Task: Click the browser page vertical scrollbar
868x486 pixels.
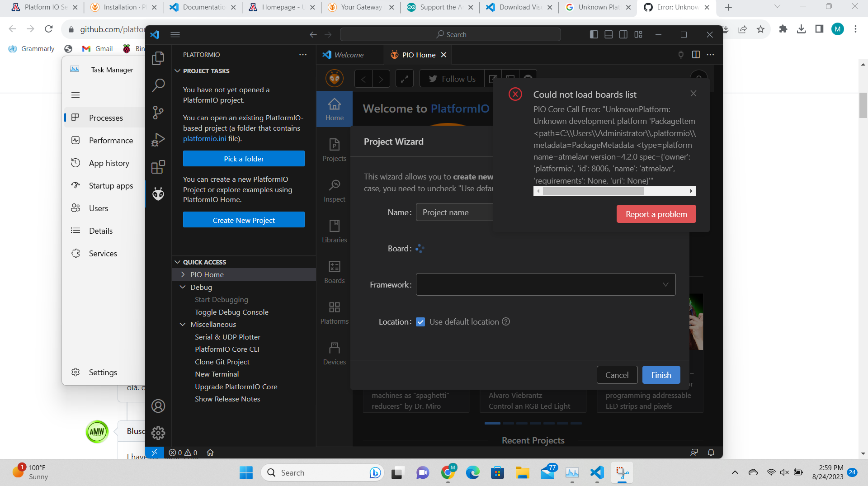Action: coord(863,105)
